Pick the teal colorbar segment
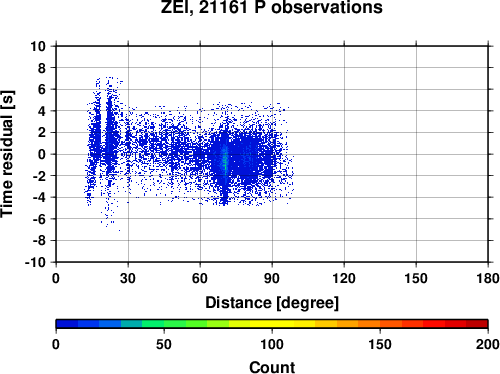 click(x=131, y=324)
